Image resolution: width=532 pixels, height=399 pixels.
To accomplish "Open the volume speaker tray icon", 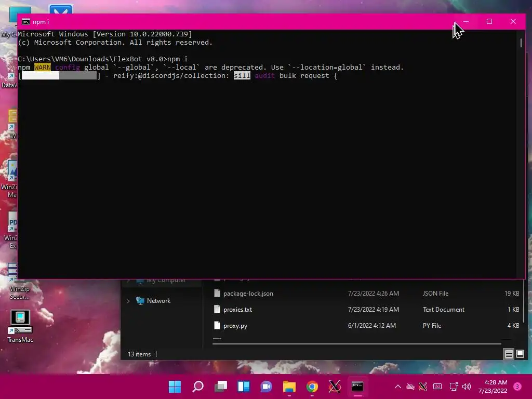I will [x=467, y=387].
